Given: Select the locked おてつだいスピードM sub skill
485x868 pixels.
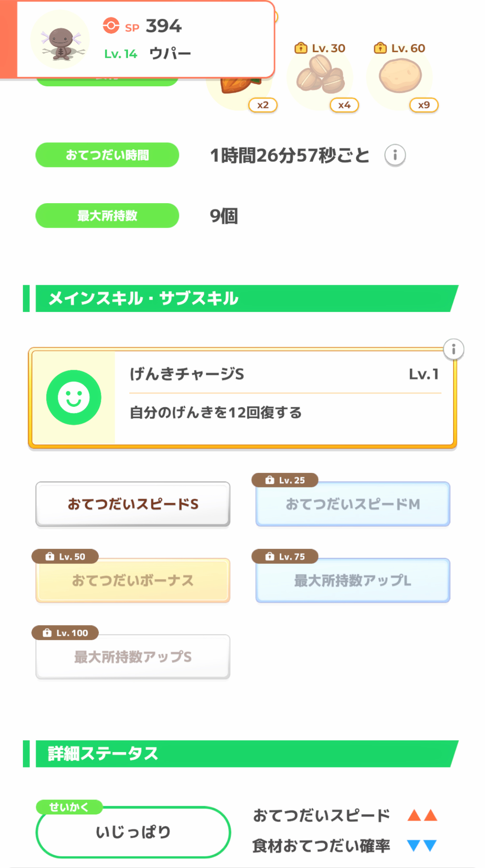Looking at the screenshot, I should (x=353, y=504).
